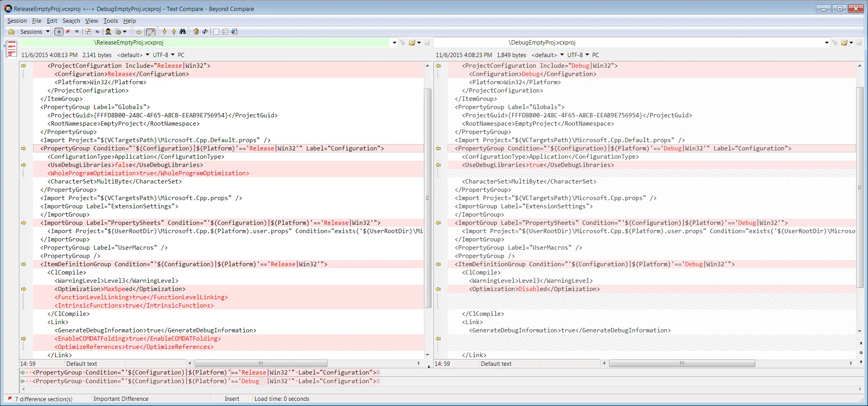Click left pane grey back-arrow icon
868x406 pixels.
pos(402,43)
